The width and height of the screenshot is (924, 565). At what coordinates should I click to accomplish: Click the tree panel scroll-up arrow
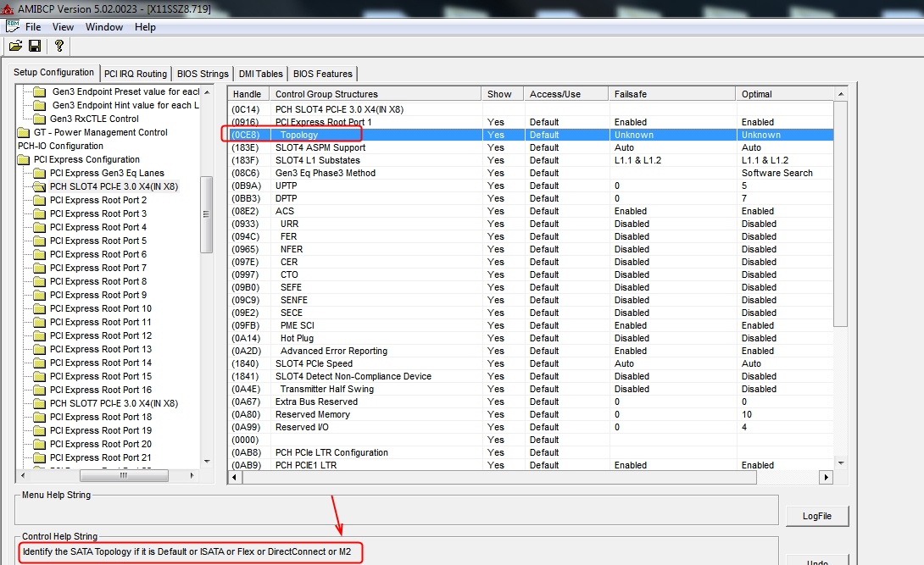point(207,92)
